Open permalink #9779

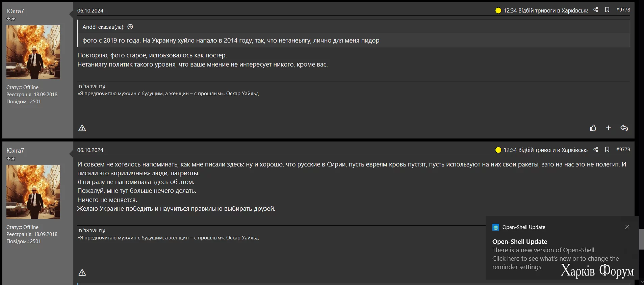pos(623,150)
